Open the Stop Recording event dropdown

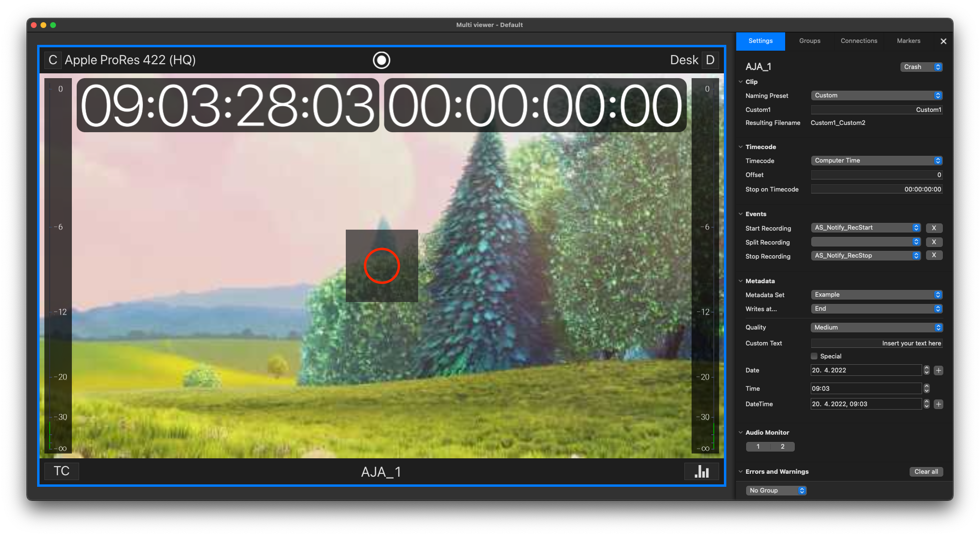pyautogui.click(x=866, y=256)
